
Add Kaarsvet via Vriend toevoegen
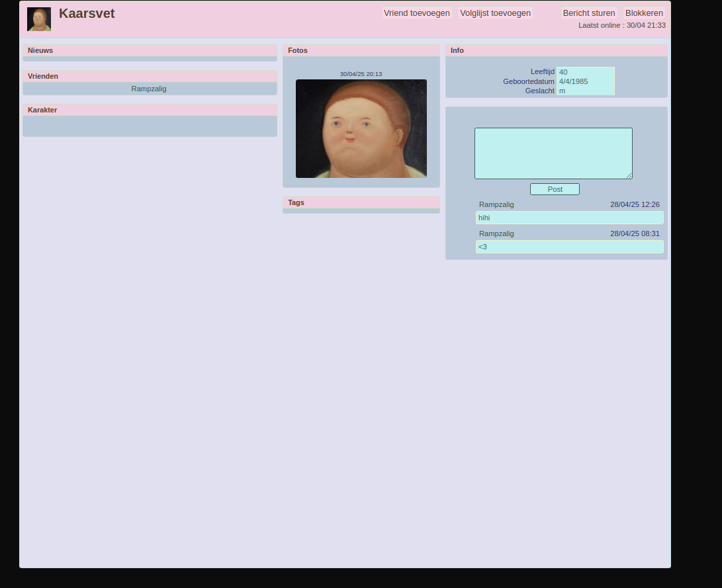(x=417, y=13)
